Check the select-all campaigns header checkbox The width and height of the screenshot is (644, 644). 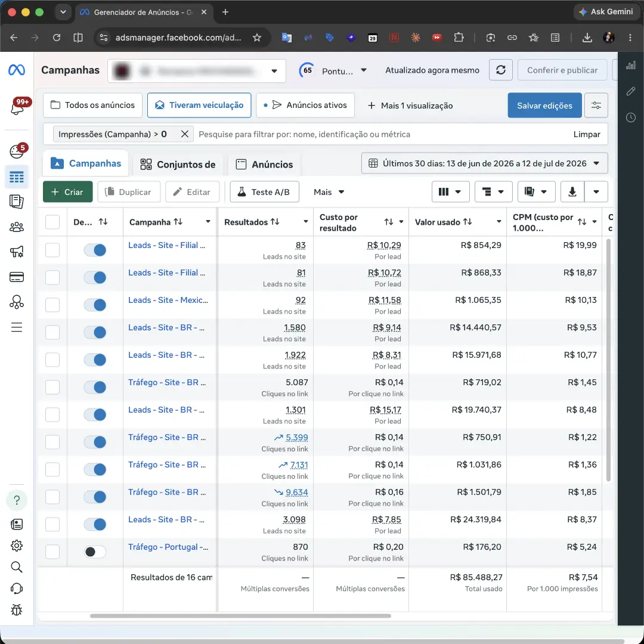[x=52, y=222]
